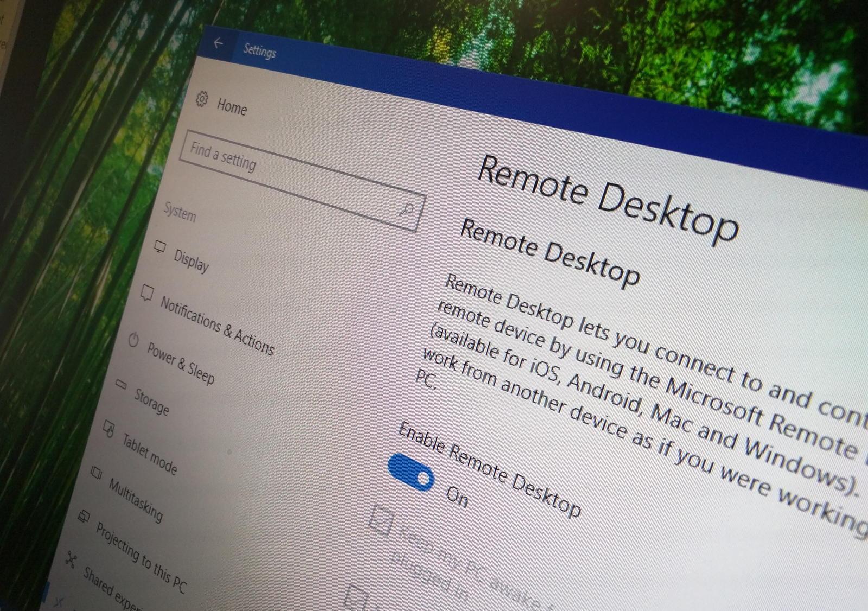Open the Storage settings section
Screen dimensions: 868x611
[151, 403]
